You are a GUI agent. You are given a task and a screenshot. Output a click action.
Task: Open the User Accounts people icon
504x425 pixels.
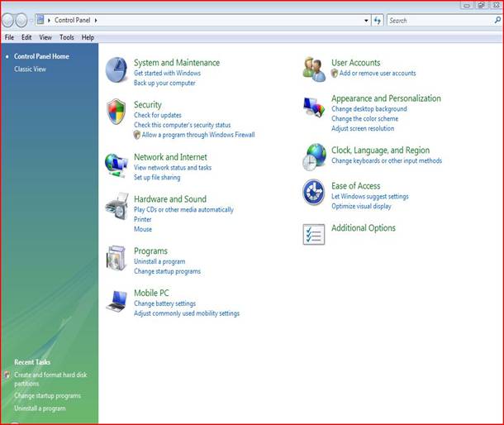click(x=314, y=69)
